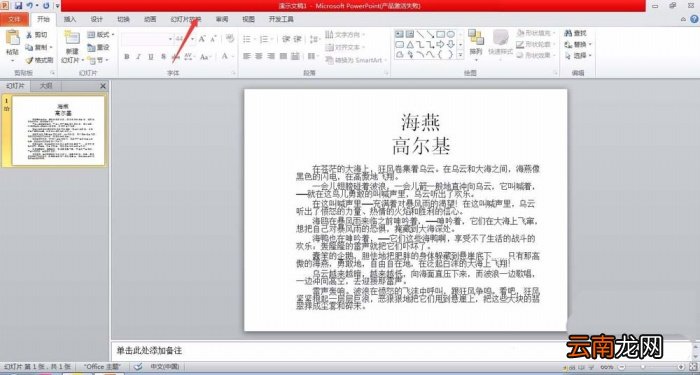Open the 节 (Section) dropdown
Screen dimensions: 700x375
(98, 60)
